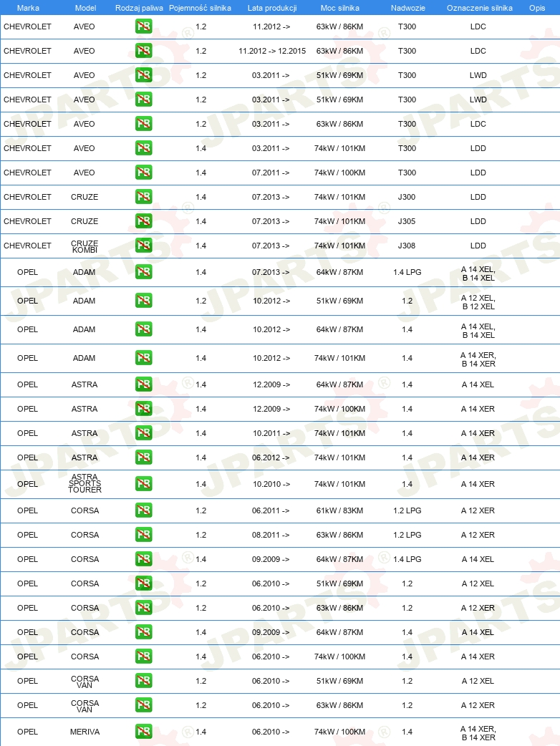Click fuel icon in Adam 10.2012 64kW row
The image size is (560, 746).
click(x=144, y=329)
